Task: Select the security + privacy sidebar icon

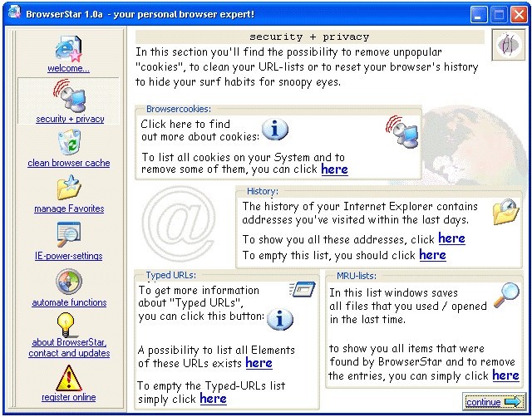Action: pyautogui.click(x=70, y=96)
